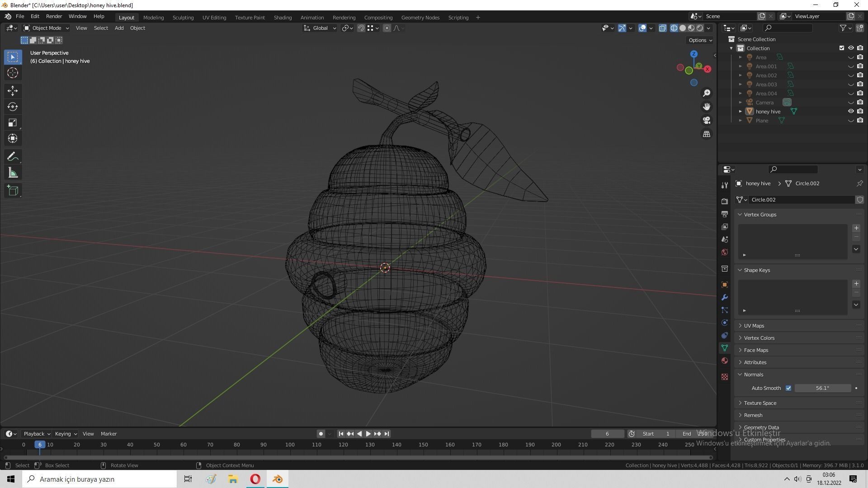
Task: Open Options dropdown in viewport
Action: [x=700, y=40]
